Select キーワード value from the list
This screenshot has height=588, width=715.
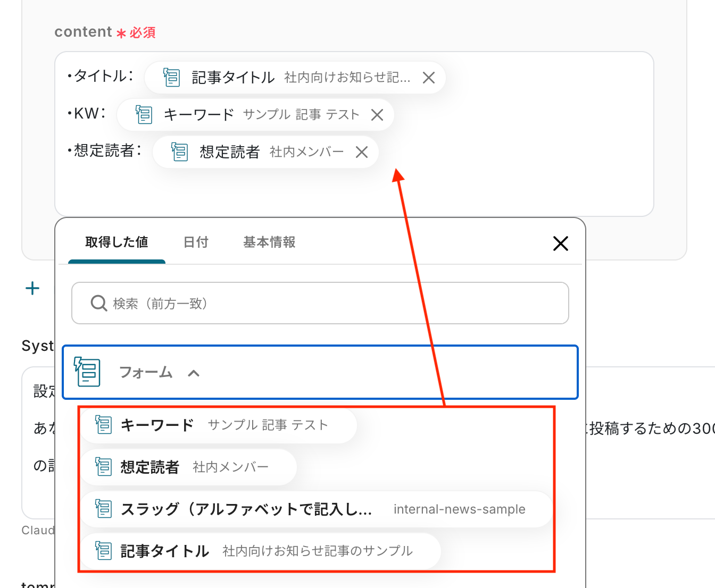click(x=218, y=425)
